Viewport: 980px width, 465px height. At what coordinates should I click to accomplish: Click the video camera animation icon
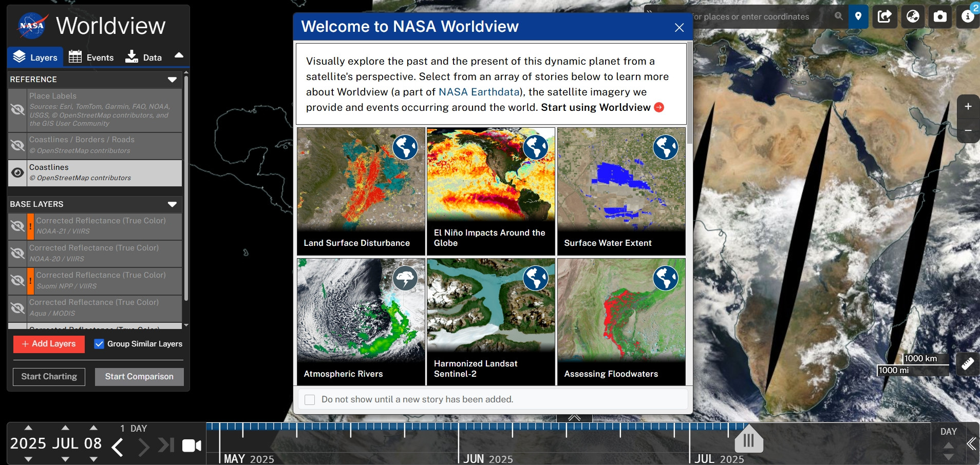point(192,446)
